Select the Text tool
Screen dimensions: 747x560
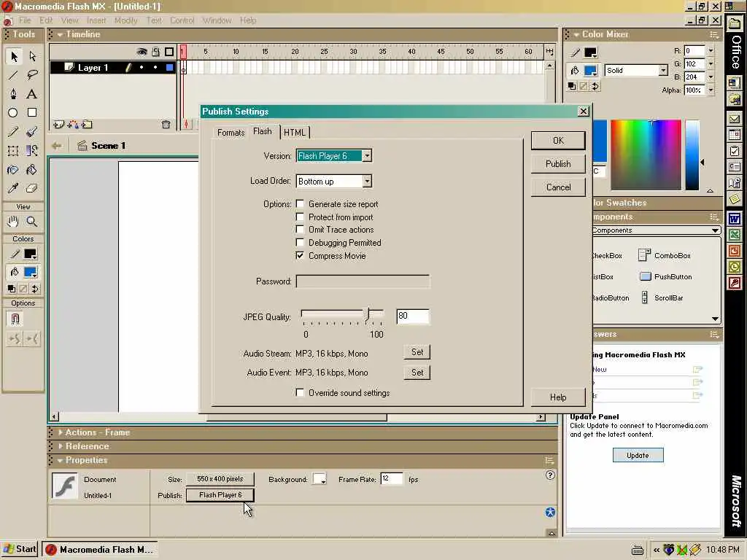click(x=32, y=94)
